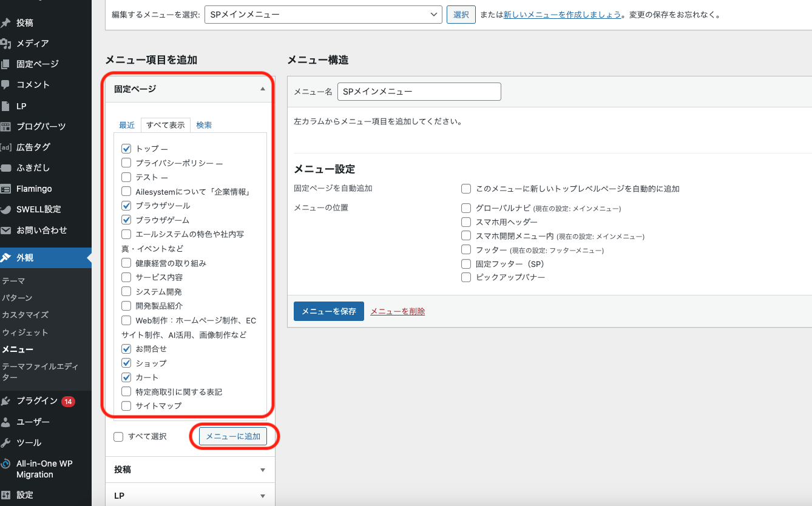Collapse the 固定ページ panel arrow
Viewport: 812px width, 506px height.
[262, 89]
